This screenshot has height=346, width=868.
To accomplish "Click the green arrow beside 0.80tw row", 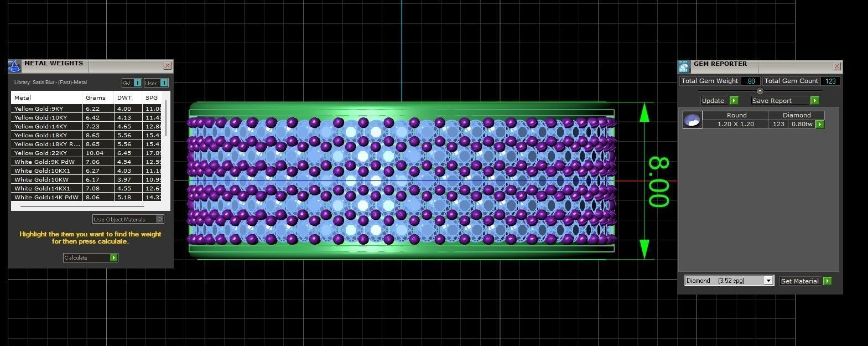I will [820, 125].
